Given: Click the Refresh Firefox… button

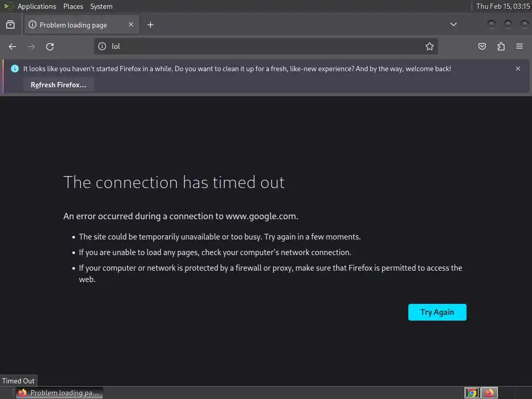Looking at the screenshot, I should tap(58, 85).
